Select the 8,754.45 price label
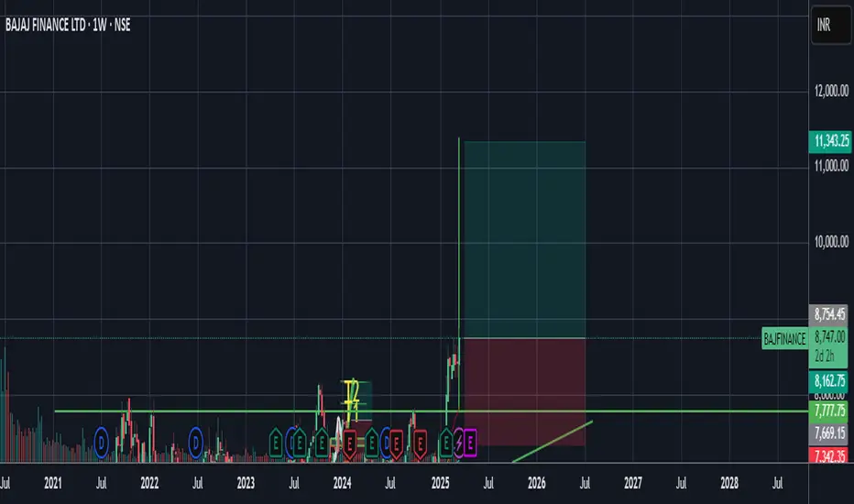Screen dimensions: 854x504 click(829, 313)
